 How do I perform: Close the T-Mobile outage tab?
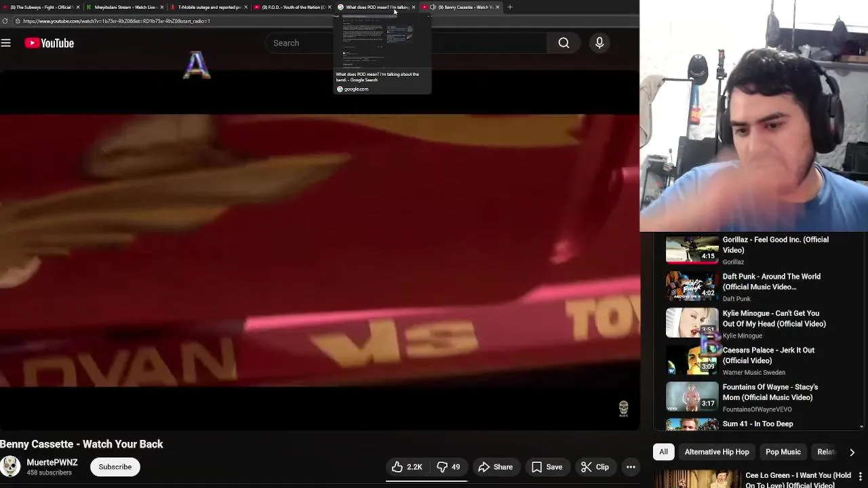pos(246,7)
